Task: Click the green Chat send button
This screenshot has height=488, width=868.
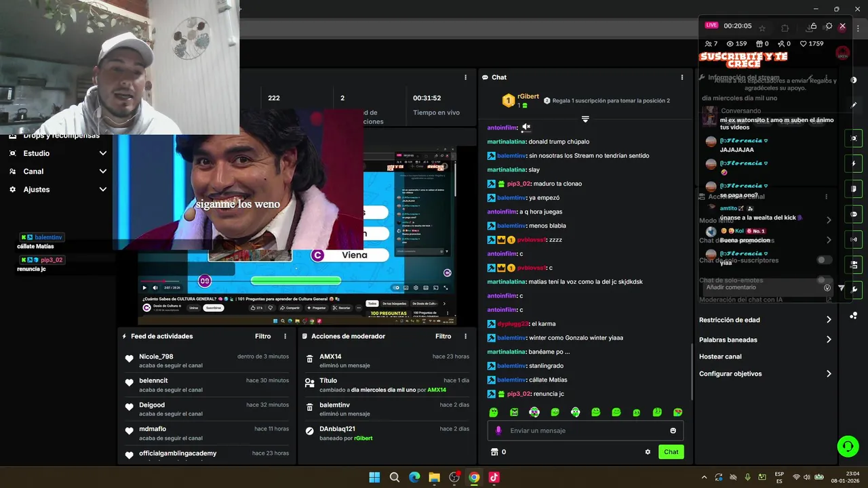Action: [x=671, y=452]
